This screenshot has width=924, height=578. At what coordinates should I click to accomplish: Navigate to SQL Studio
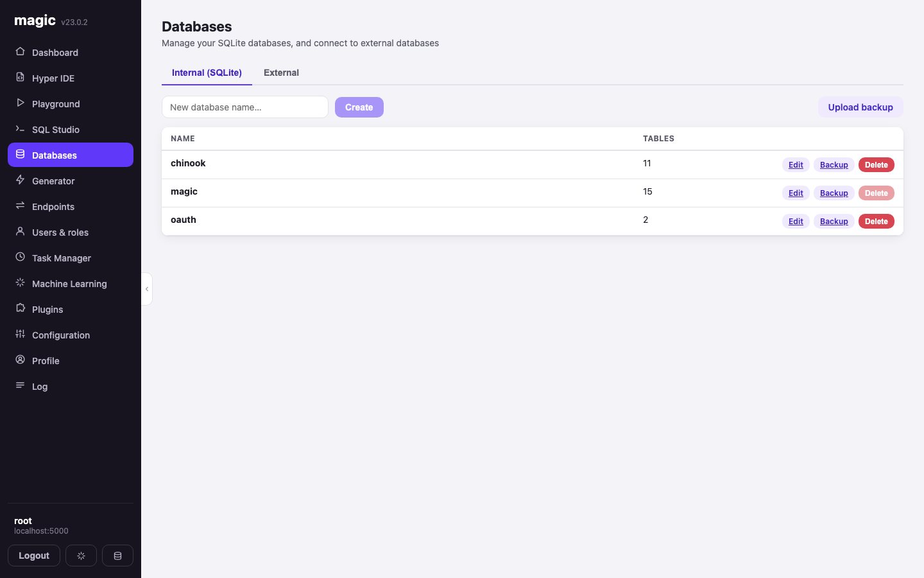click(x=71, y=129)
